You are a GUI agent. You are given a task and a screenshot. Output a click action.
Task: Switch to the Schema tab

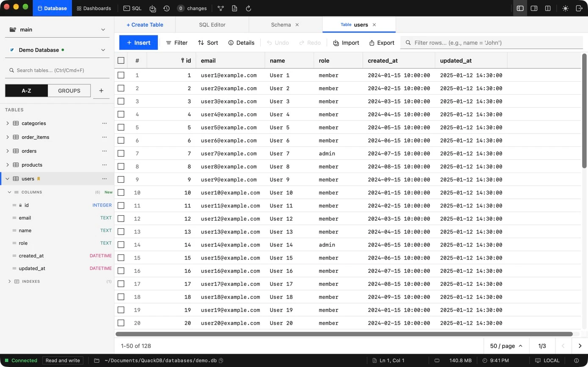pos(285,25)
